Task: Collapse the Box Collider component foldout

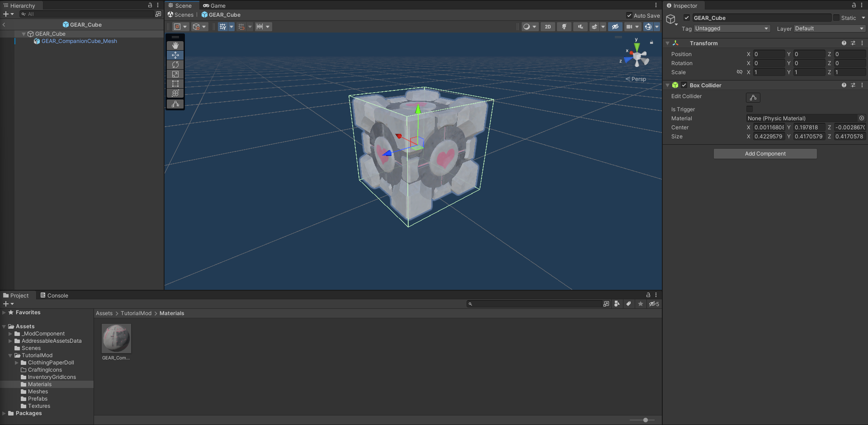Action: [x=667, y=85]
